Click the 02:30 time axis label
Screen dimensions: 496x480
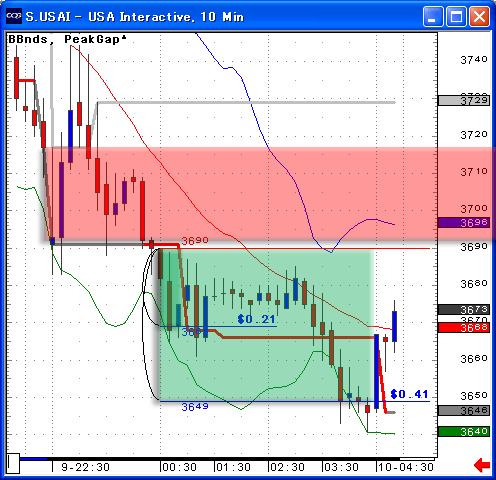(x=287, y=467)
